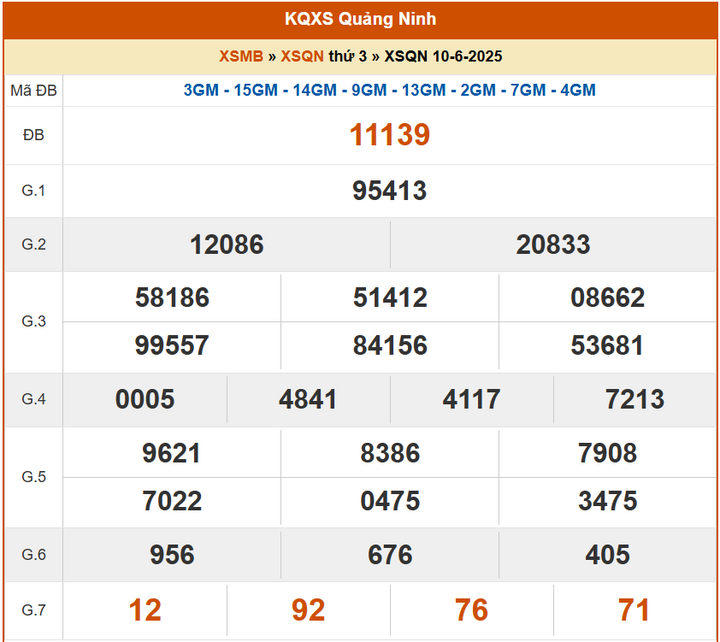Select the G.2 row label
Screen dimensions: 720x642
point(34,244)
